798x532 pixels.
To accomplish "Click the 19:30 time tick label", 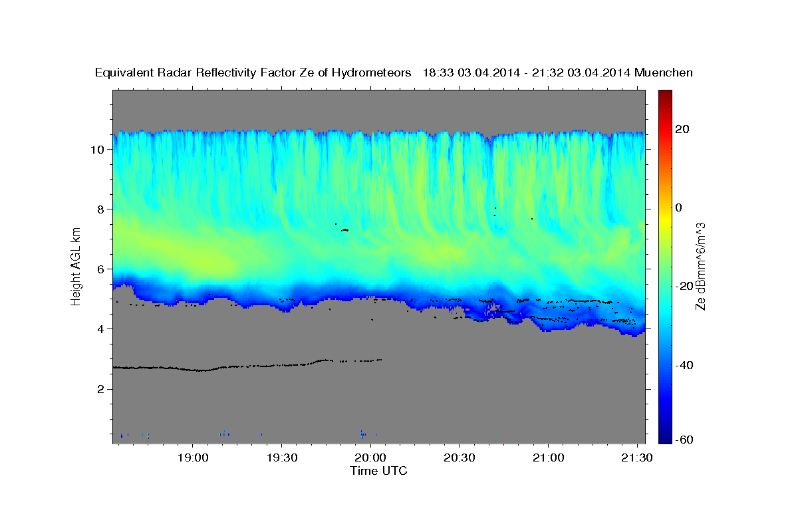I will (x=281, y=458).
